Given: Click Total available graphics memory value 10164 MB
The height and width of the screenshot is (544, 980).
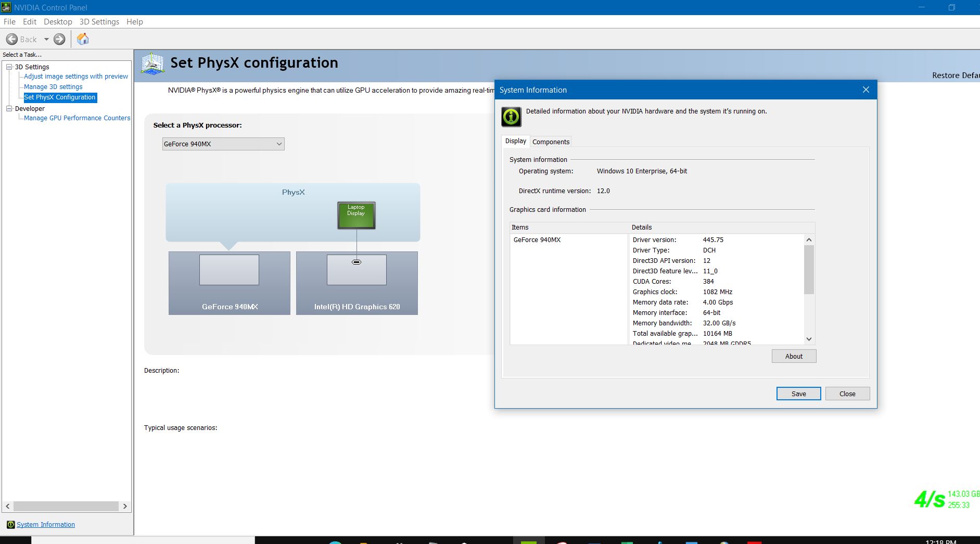Looking at the screenshot, I should point(718,334).
